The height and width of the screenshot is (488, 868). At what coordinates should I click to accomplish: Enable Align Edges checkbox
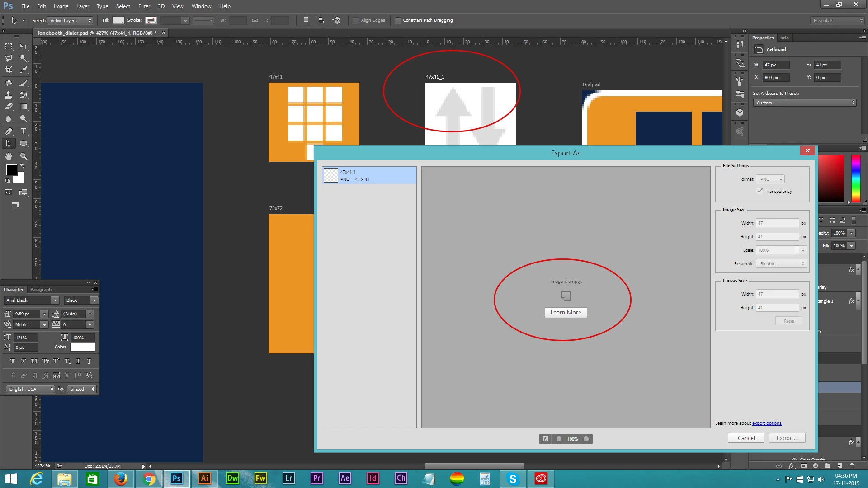356,20
